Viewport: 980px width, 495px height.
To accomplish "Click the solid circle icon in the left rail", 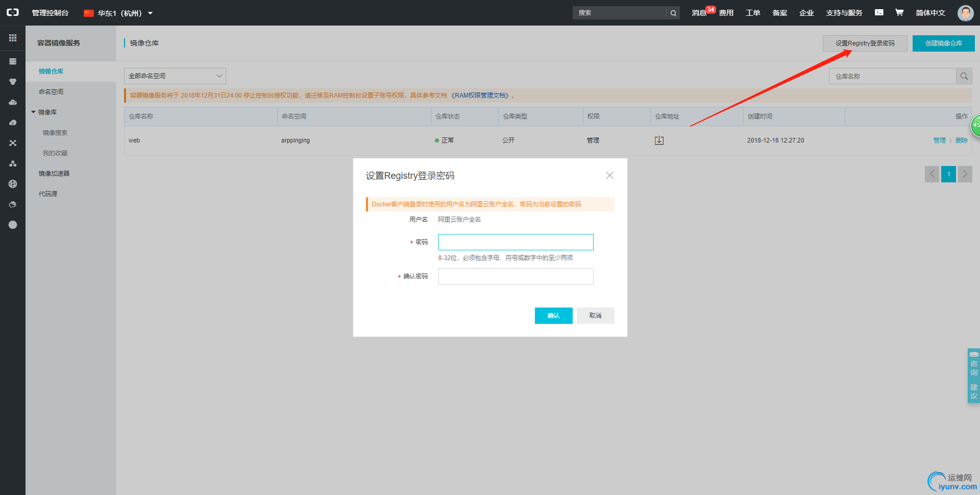I will click(13, 225).
